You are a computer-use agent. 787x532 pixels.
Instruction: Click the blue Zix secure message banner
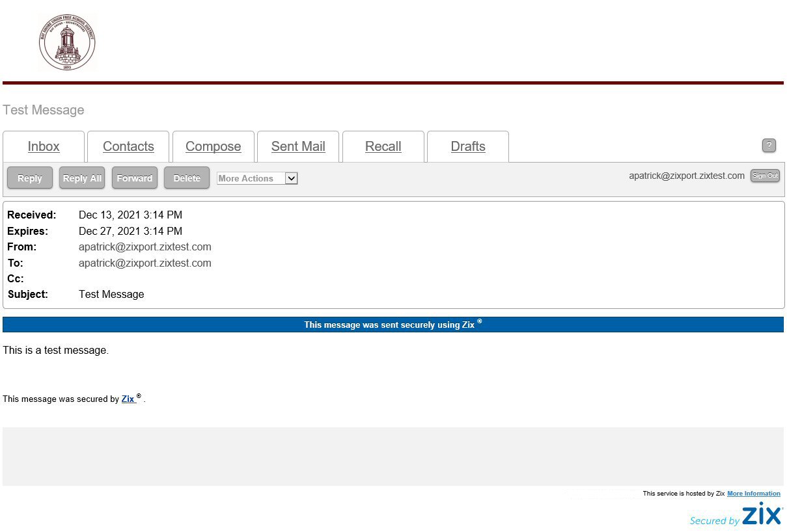(393, 325)
